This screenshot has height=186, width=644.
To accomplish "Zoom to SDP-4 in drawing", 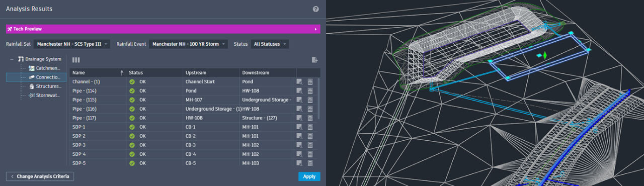I will [300, 154].
